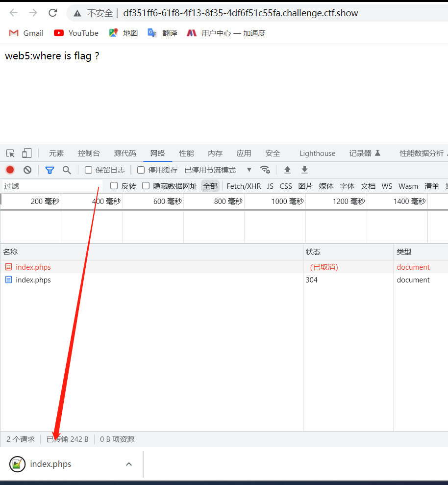Open network search magnifier icon
Image resolution: width=448 pixels, height=485 pixels.
(67, 170)
